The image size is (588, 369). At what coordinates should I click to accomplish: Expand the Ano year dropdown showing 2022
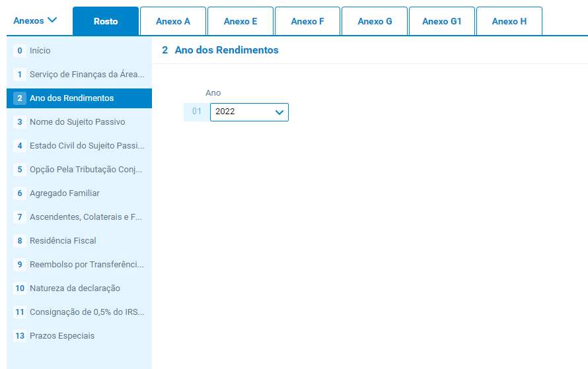249,112
